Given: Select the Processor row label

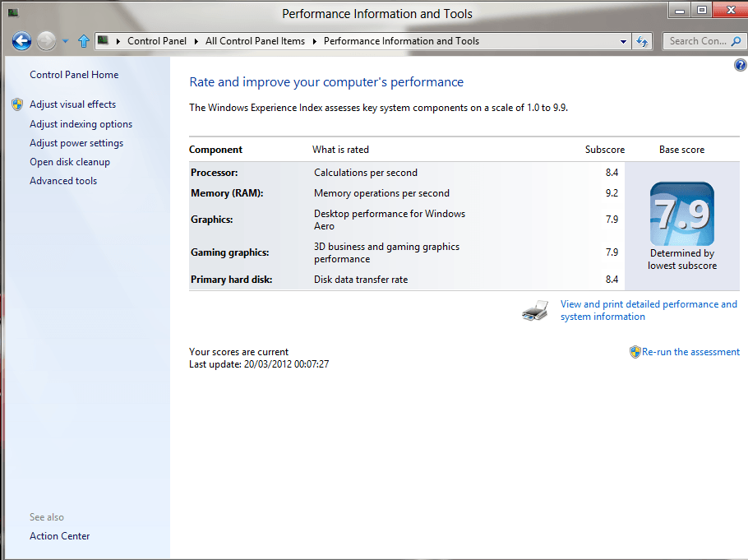Looking at the screenshot, I should click(x=215, y=173).
